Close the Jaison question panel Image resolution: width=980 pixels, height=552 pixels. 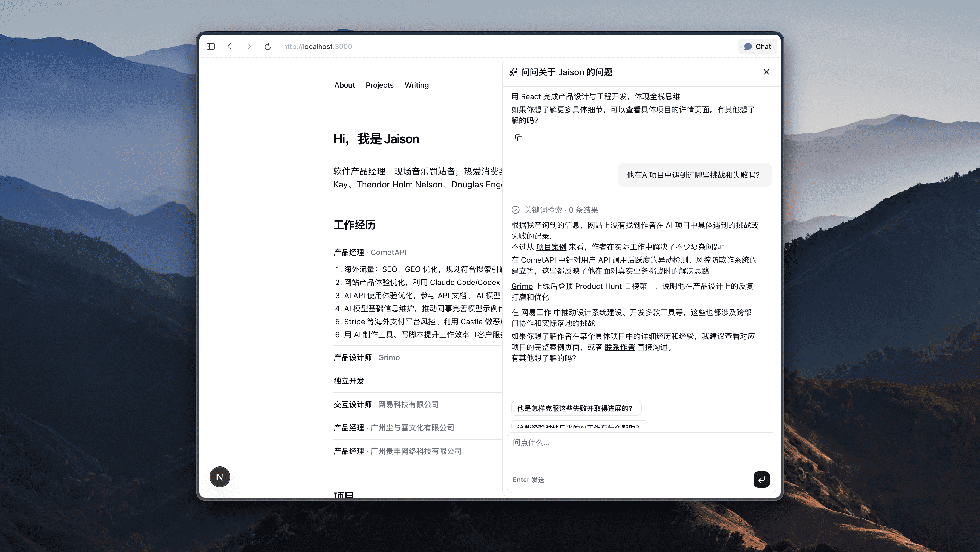pos(766,72)
